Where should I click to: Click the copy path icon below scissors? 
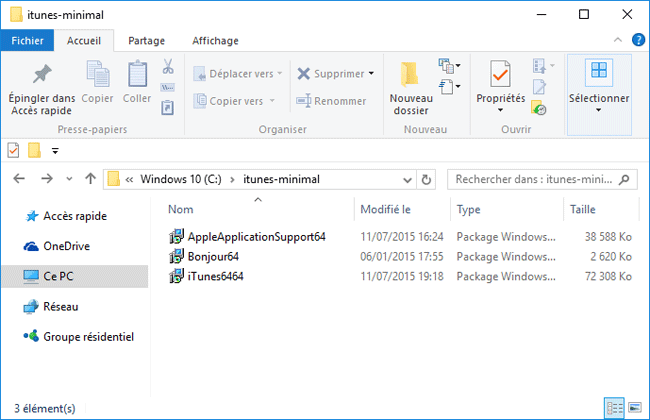pyautogui.click(x=167, y=87)
